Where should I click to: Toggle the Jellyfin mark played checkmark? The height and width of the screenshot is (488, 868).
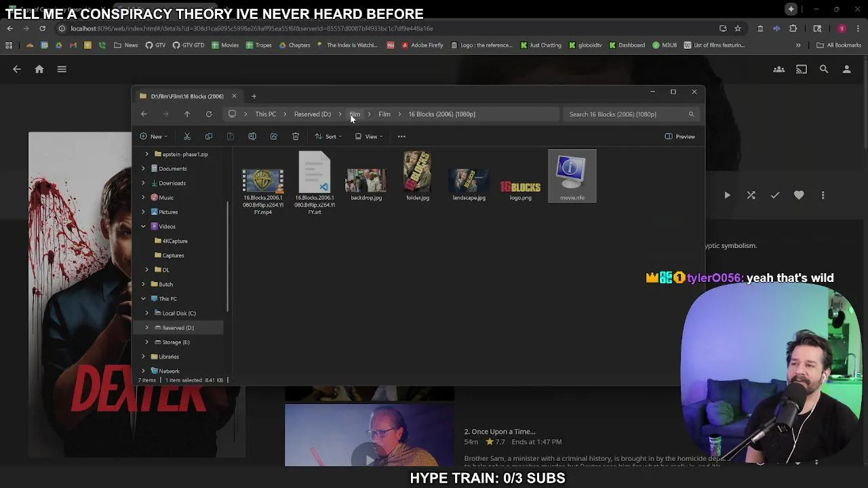tap(775, 195)
